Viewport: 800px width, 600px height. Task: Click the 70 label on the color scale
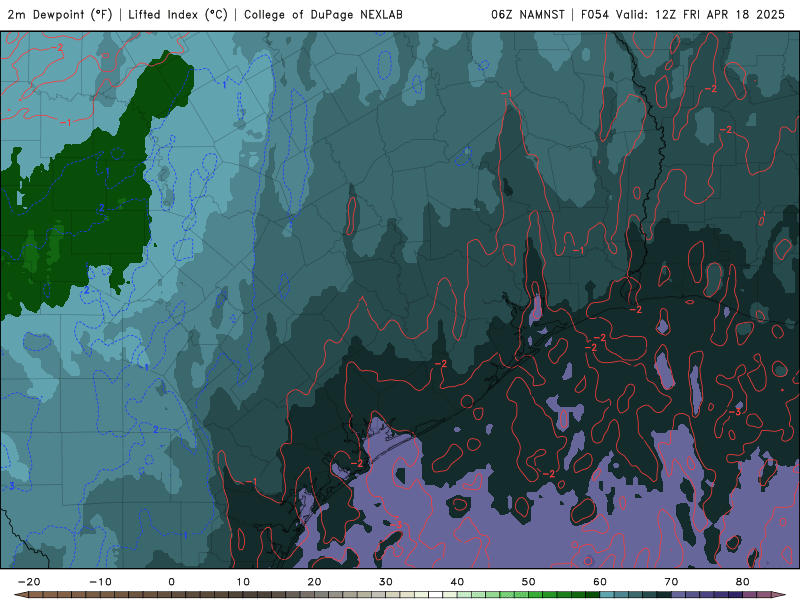671,582
